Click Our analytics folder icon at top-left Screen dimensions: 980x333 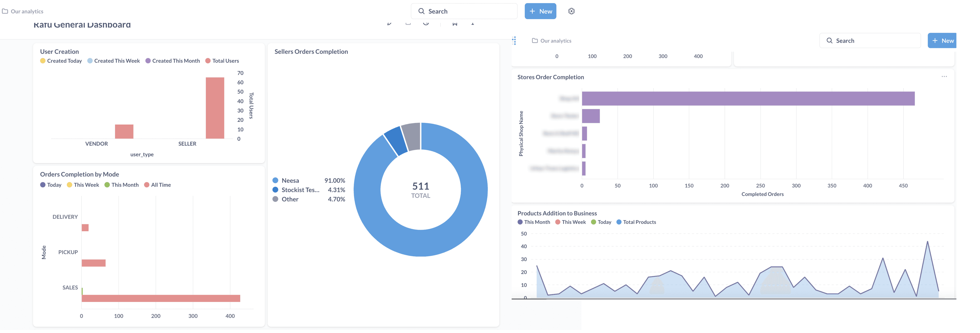click(5, 11)
